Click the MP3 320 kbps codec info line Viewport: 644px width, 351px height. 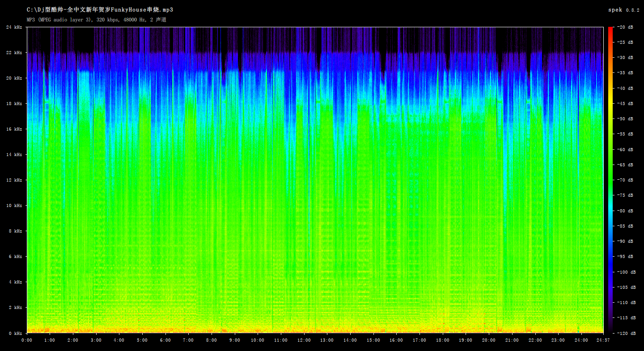coord(97,20)
